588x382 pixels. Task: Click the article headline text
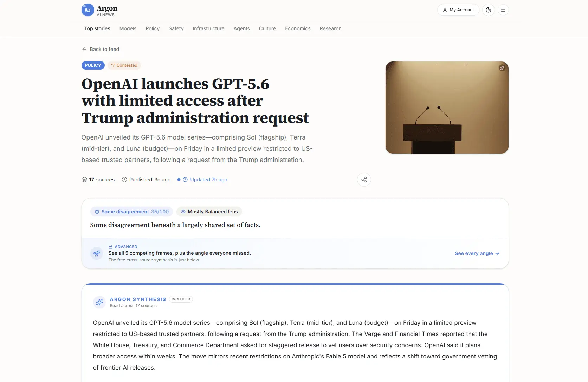[x=195, y=101]
